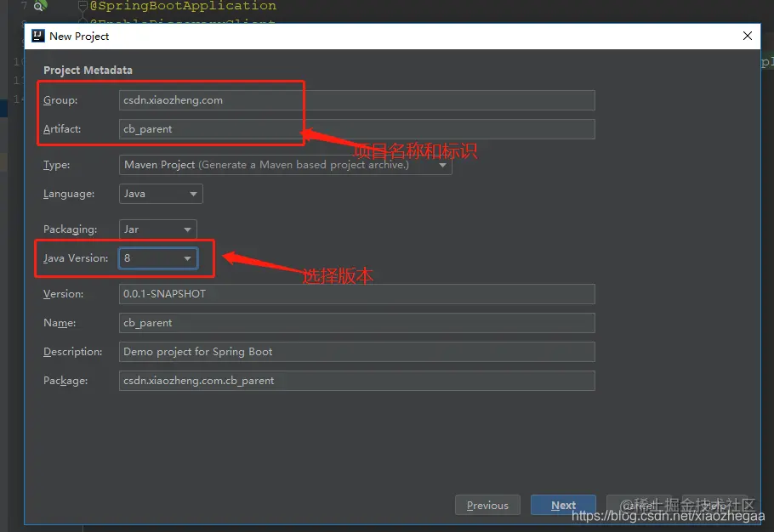
Task: Click the Description label
Action: [72, 352]
